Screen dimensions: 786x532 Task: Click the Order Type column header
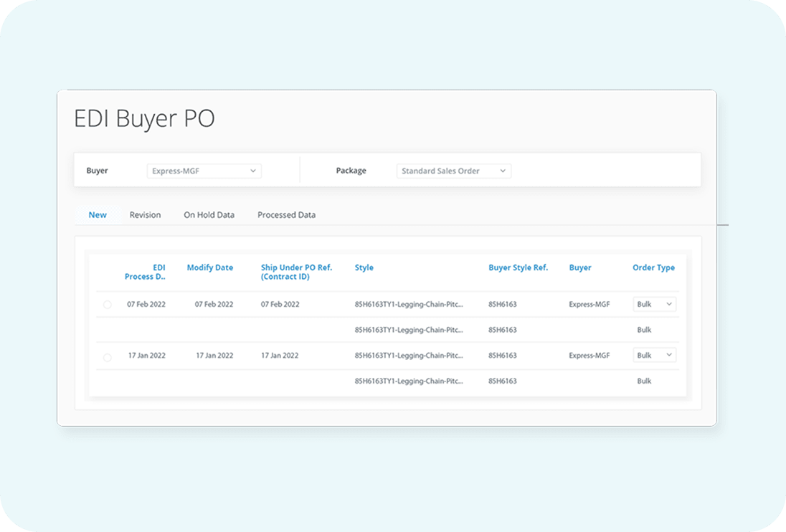pos(653,268)
